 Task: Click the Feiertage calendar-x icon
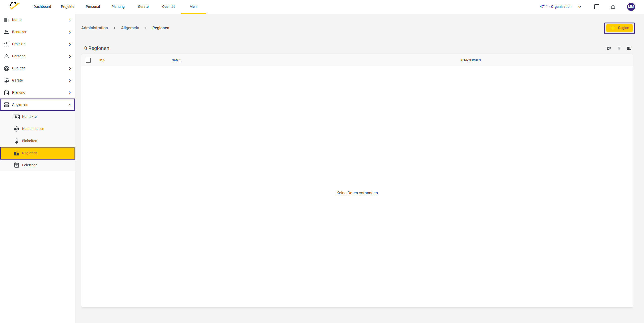pyautogui.click(x=17, y=165)
